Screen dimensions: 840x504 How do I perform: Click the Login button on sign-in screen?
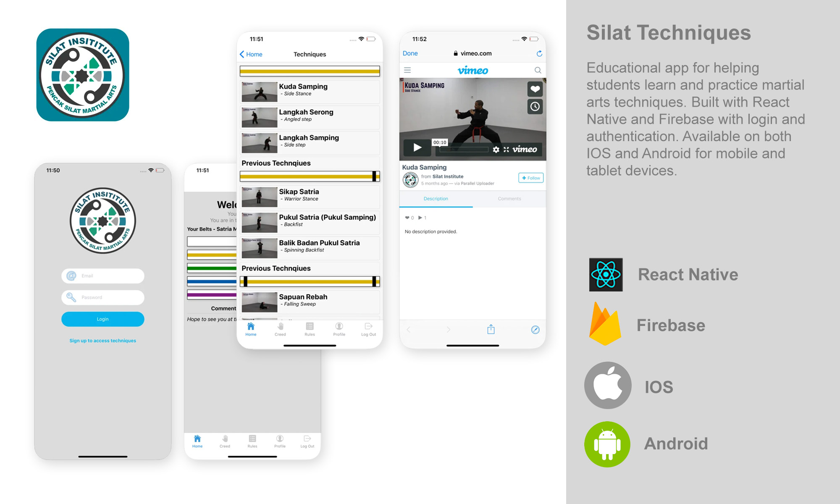pos(102,319)
